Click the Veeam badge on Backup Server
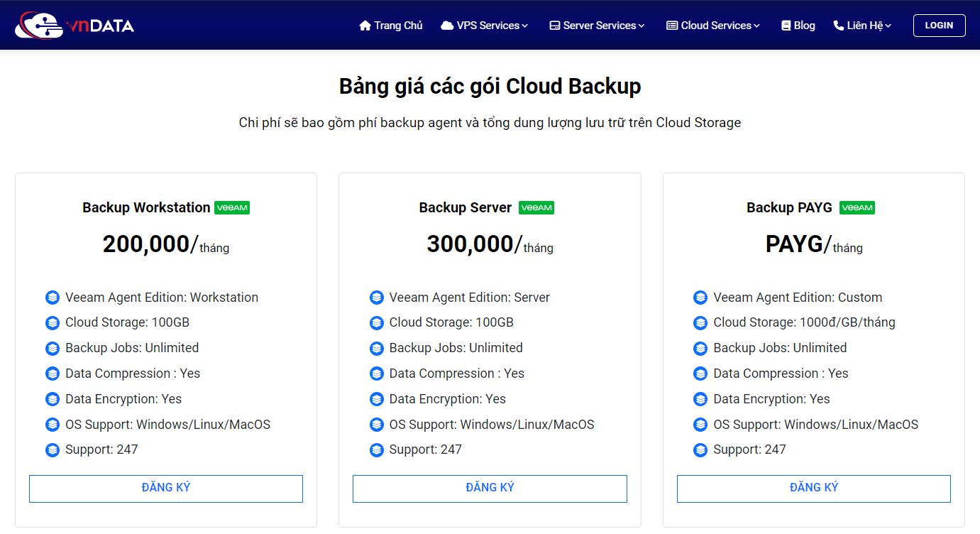 (x=536, y=207)
